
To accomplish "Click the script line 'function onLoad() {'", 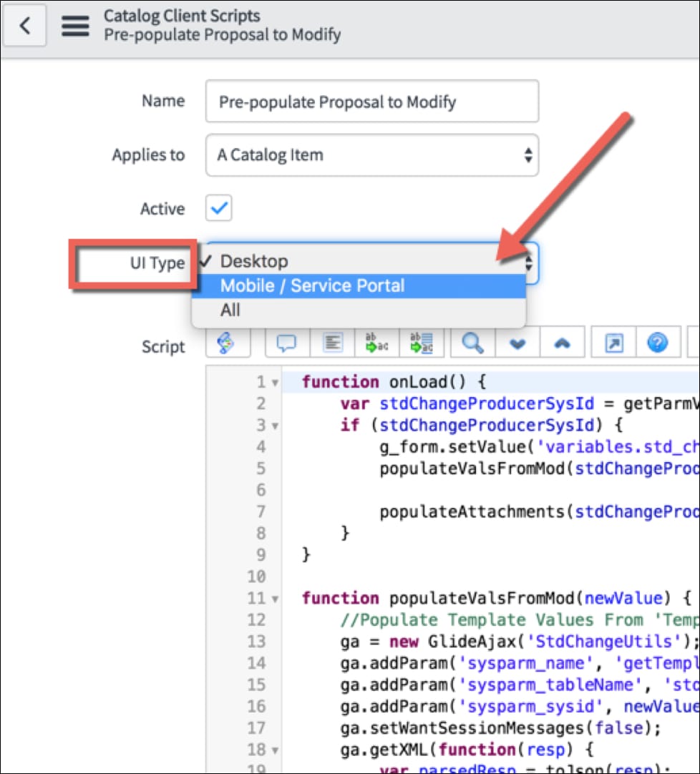I will [x=394, y=382].
